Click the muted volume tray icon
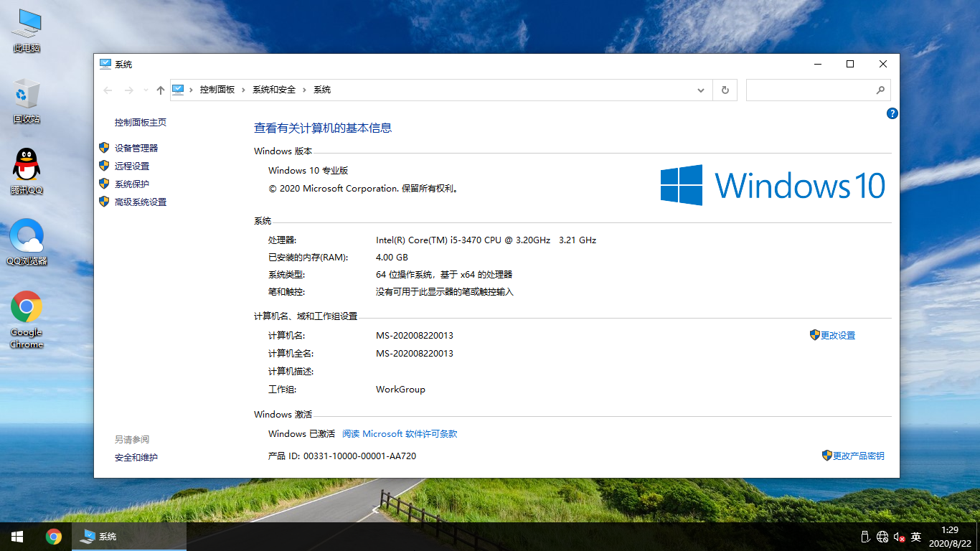Viewport: 980px width, 551px height. pos(899,537)
